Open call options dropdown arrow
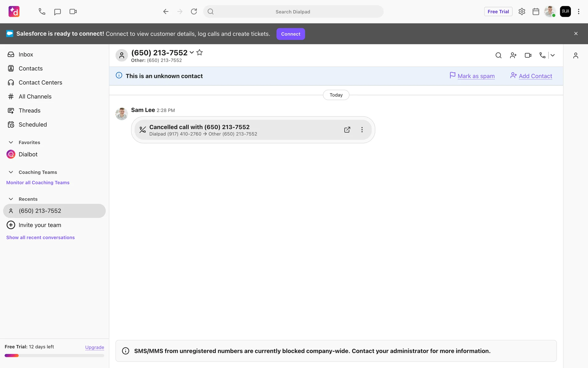This screenshot has height=368, width=588. click(553, 56)
